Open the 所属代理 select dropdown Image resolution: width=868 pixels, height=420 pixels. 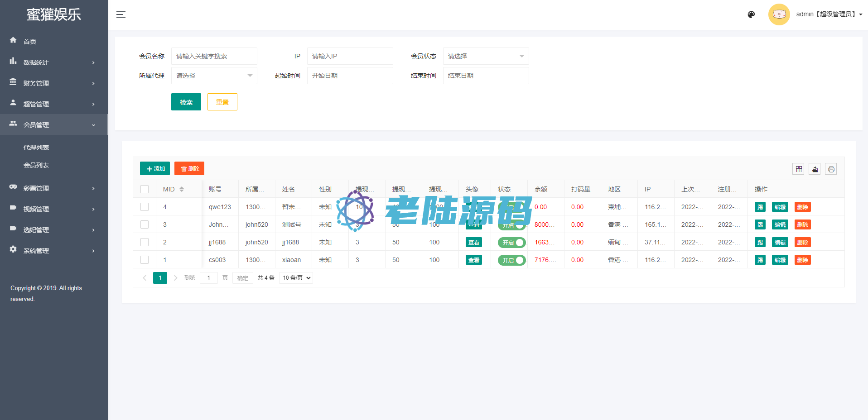[x=214, y=76]
